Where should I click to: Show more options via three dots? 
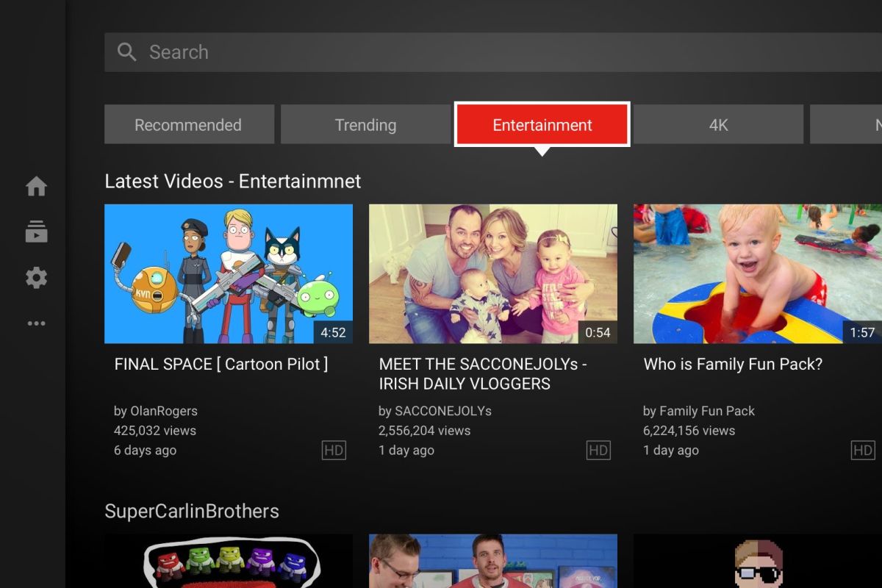(36, 323)
